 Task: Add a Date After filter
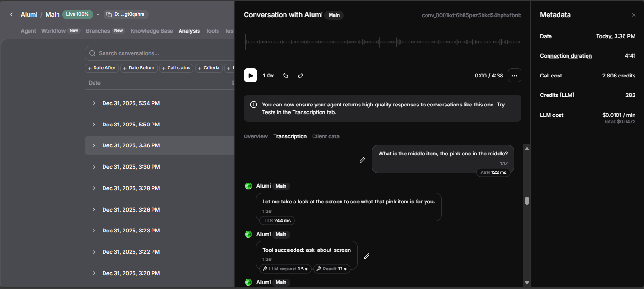(101, 68)
